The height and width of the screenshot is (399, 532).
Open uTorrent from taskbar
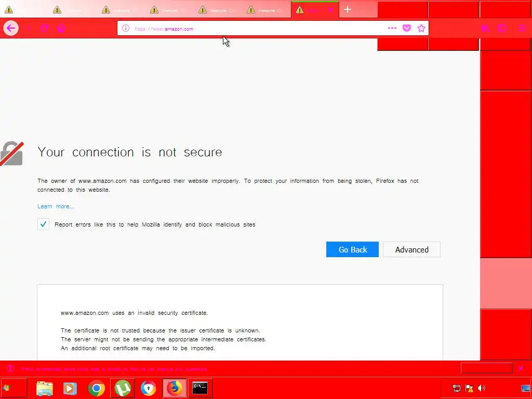[x=123, y=388]
